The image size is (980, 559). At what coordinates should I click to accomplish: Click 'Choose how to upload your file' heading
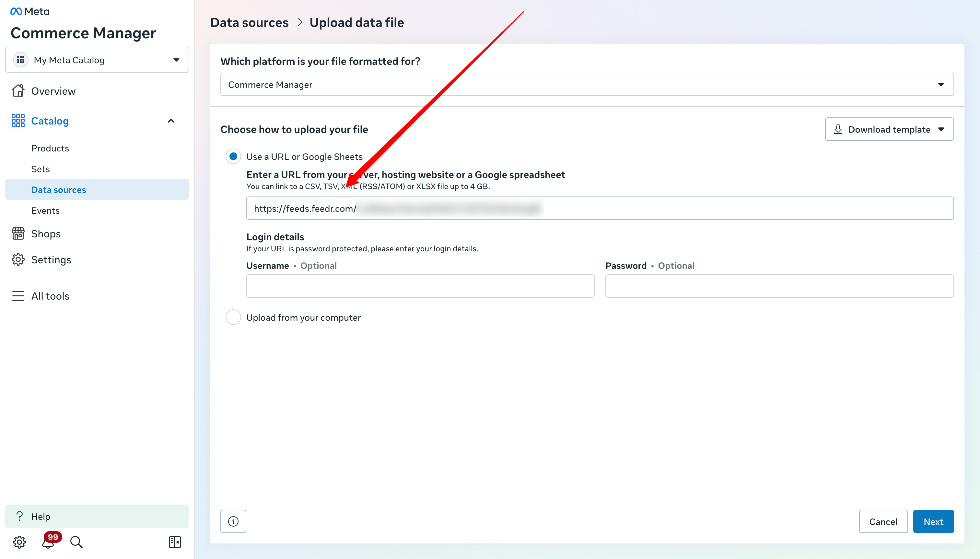point(294,129)
